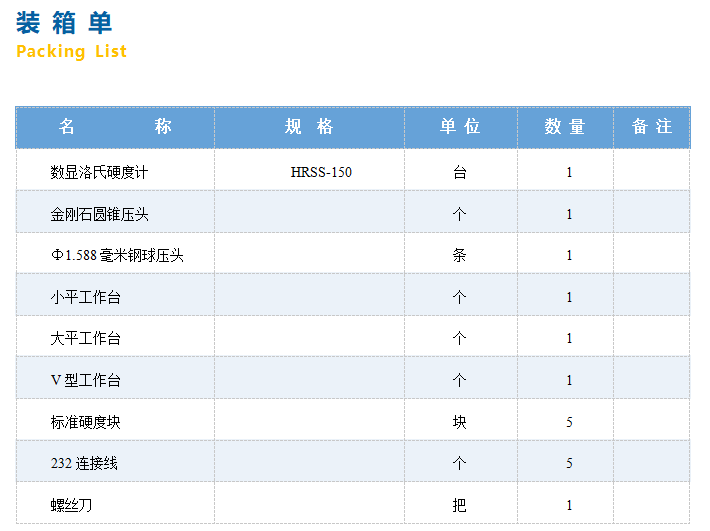The height and width of the screenshot is (531, 710).
Task: Select the 232 连接线 name cell
Action: click(84, 463)
